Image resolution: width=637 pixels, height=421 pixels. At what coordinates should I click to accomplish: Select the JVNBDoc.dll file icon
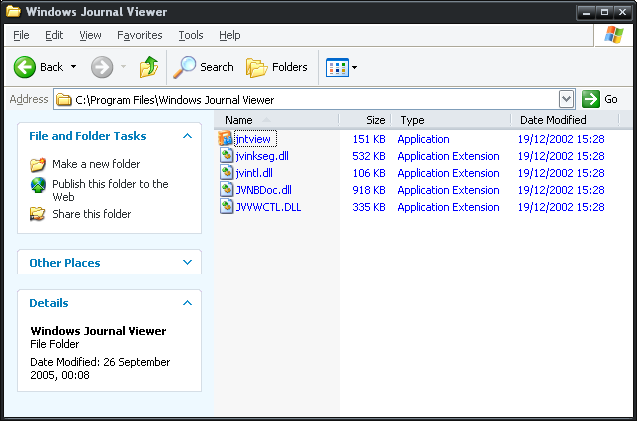coord(226,190)
